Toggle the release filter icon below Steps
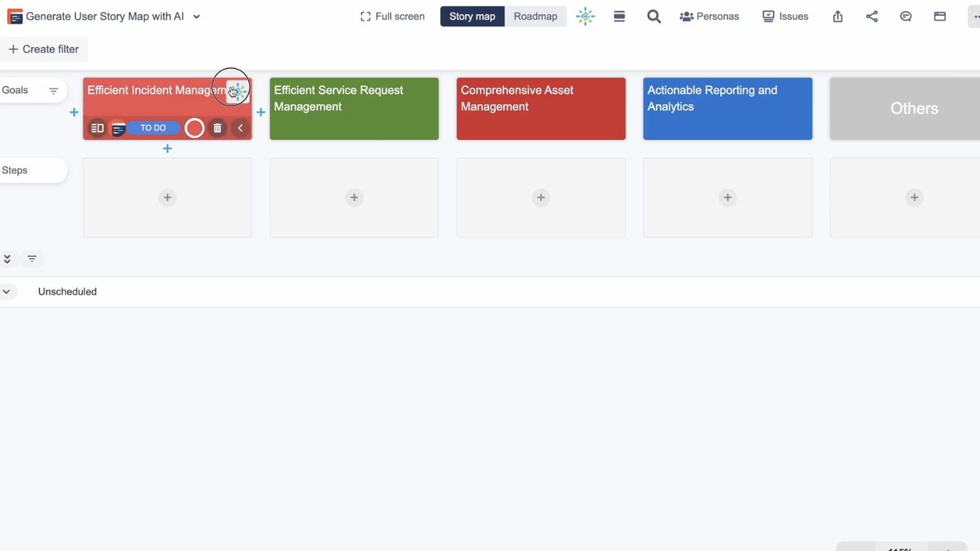980x551 pixels. tap(32, 259)
